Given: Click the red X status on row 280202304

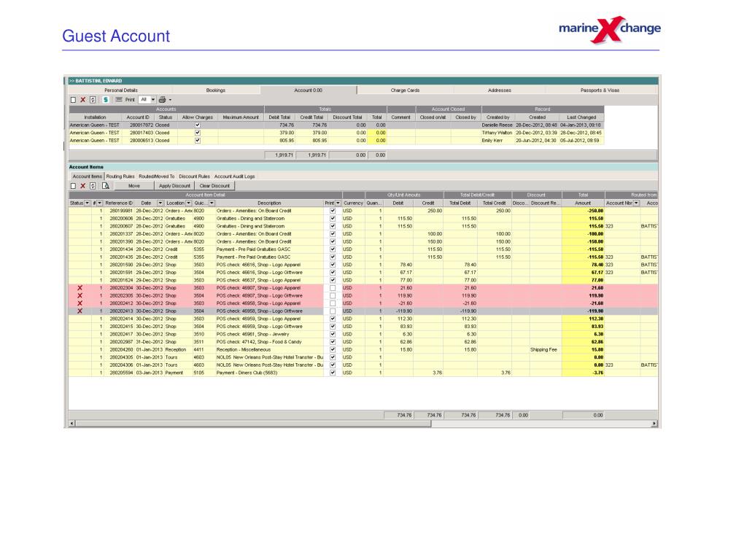Looking at the screenshot, I should [x=80, y=288].
